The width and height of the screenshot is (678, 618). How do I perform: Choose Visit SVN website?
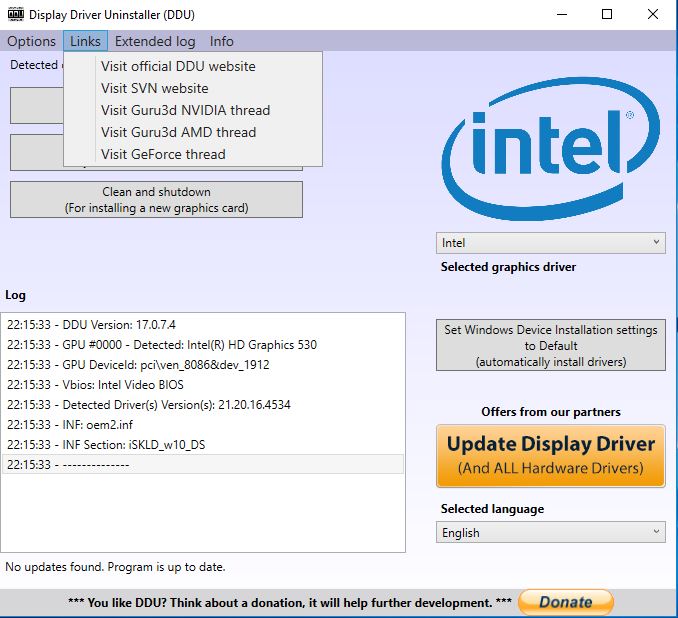pos(193,88)
